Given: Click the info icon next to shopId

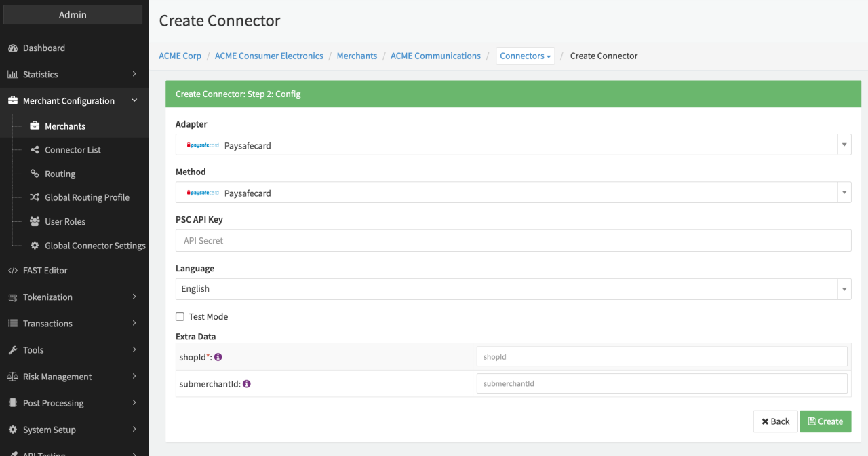Looking at the screenshot, I should 218,357.
